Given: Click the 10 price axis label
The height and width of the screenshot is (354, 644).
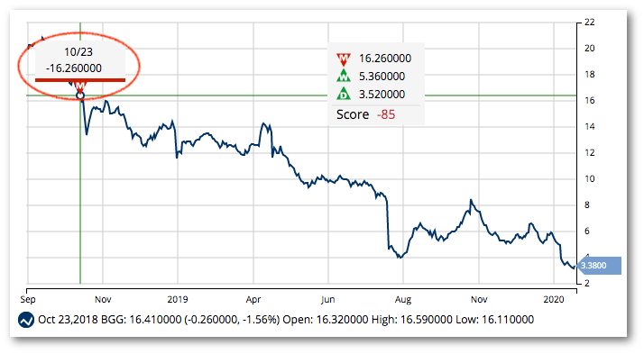Looking at the screenshot, I should (589, 179).
